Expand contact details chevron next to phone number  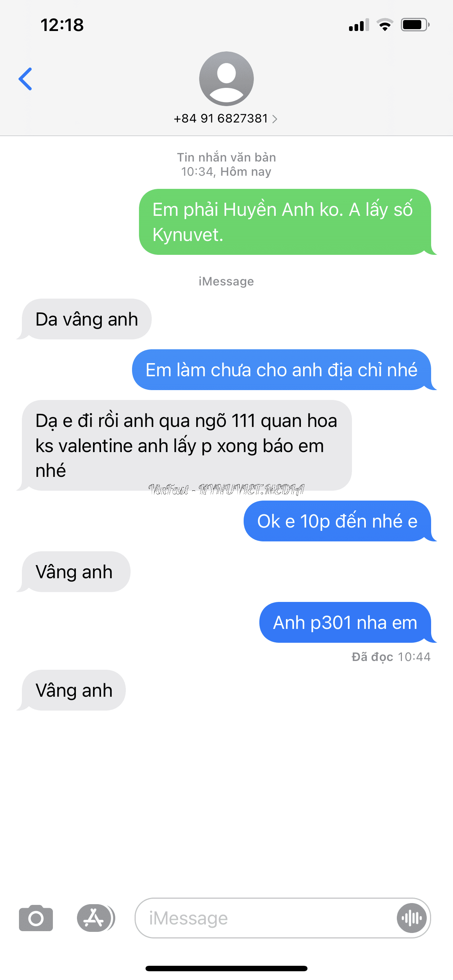[x=275, y=119]
